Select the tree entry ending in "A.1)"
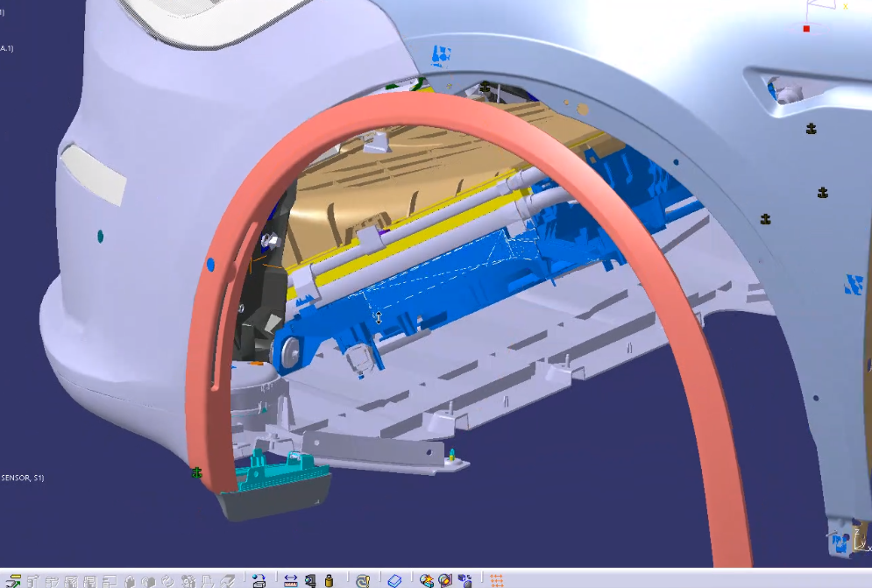 pyautogui.click(x=7, y=48)
